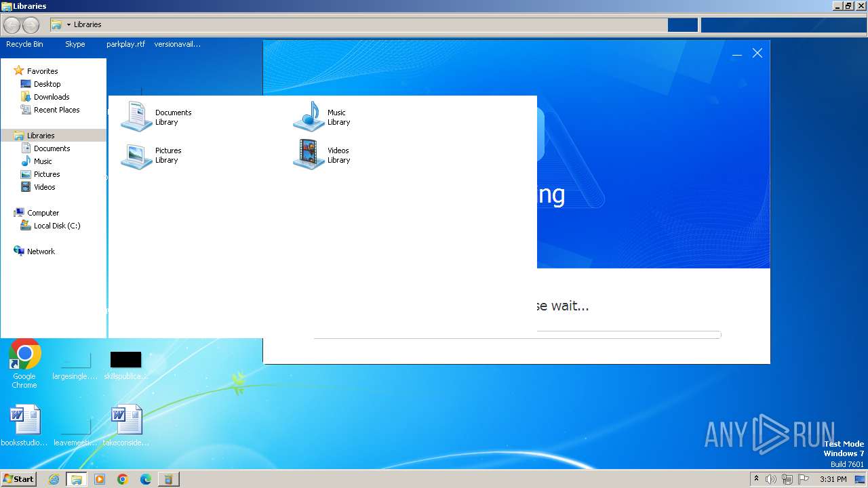Open the network tray icon

pos(787,479)
